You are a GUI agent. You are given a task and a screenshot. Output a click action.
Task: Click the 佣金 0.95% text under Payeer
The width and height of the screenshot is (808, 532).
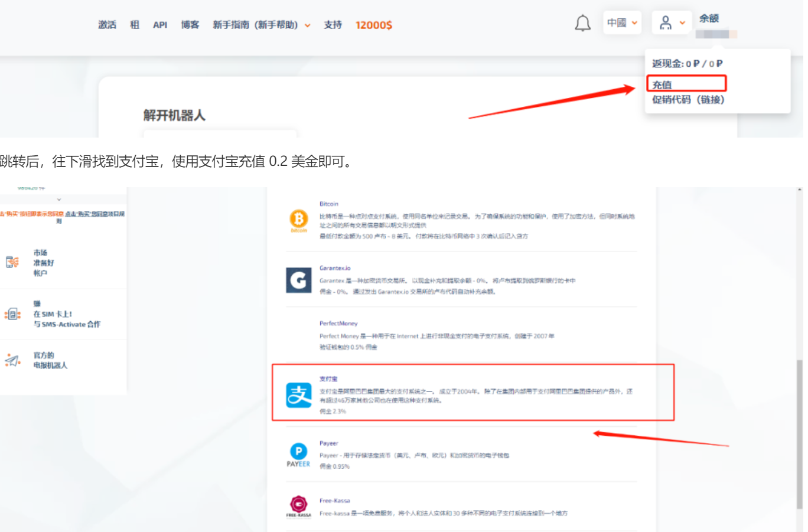(334, 466)
